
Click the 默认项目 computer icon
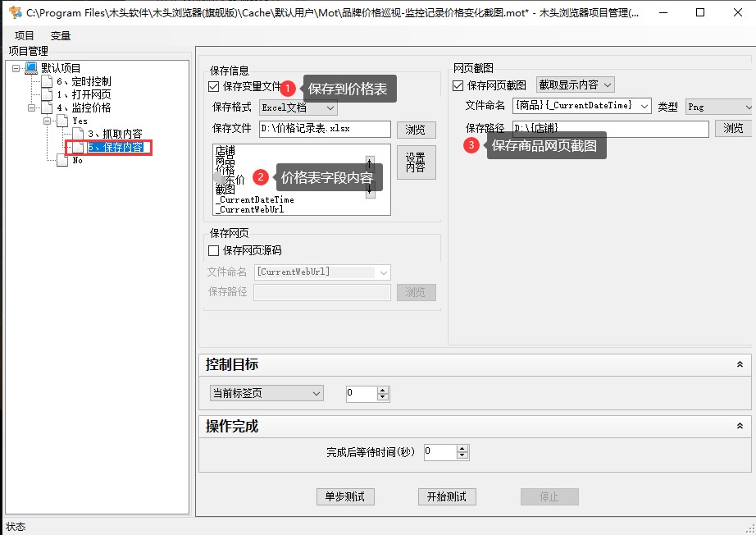pos(31,67)
